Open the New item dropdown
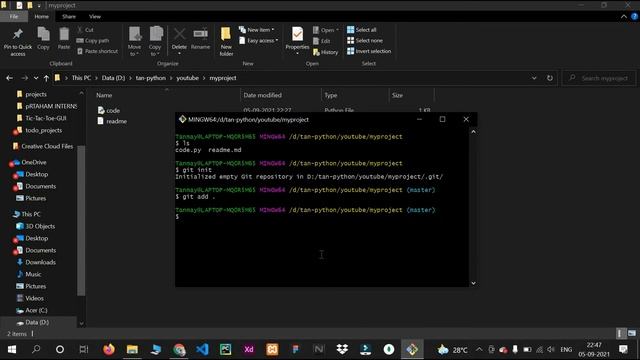This screenshot has width=640, height=360. tap(257, 30)
